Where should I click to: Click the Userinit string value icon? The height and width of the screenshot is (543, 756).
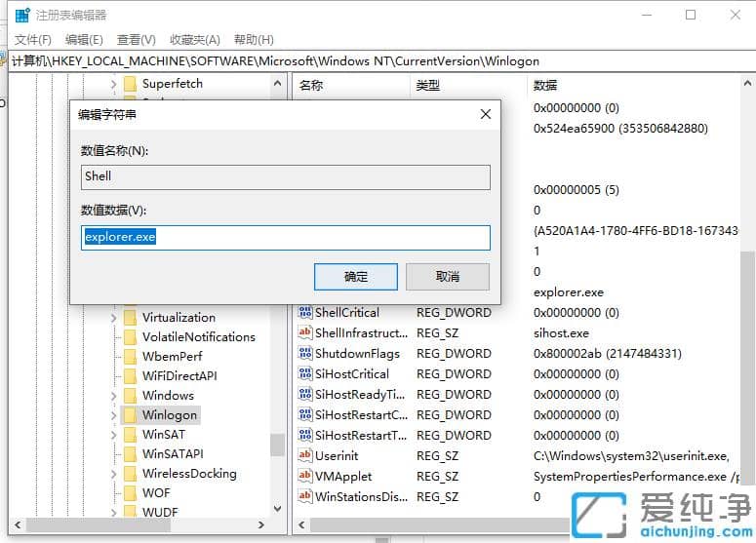point(304,455)
